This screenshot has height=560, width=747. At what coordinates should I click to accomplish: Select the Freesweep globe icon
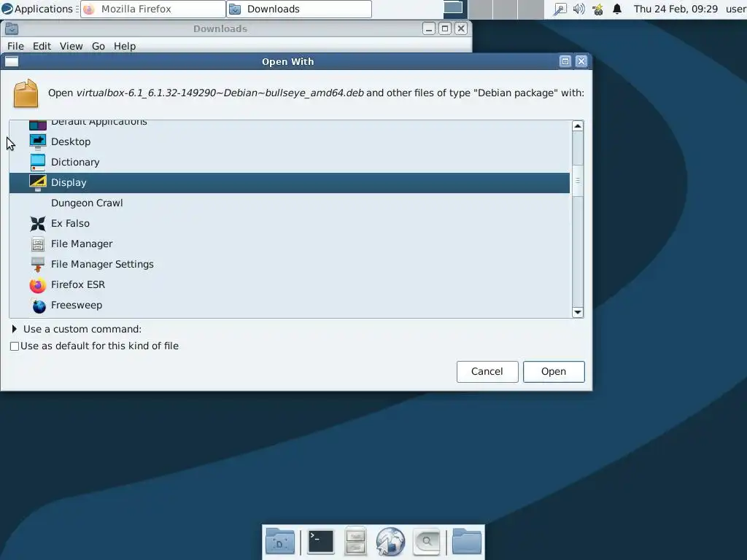tap(39, 306)
